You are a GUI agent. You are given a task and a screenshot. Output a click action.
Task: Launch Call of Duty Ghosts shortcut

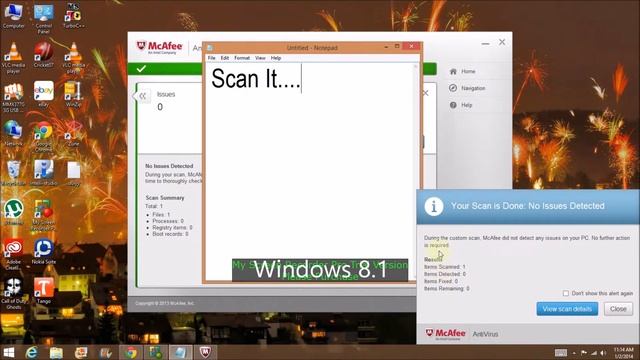13,293
